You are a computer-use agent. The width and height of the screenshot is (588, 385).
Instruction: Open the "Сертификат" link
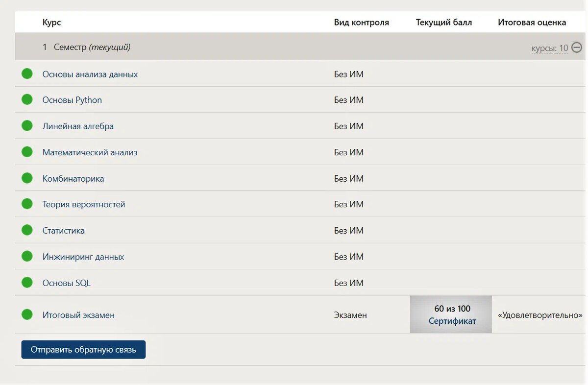coord(452,321)
